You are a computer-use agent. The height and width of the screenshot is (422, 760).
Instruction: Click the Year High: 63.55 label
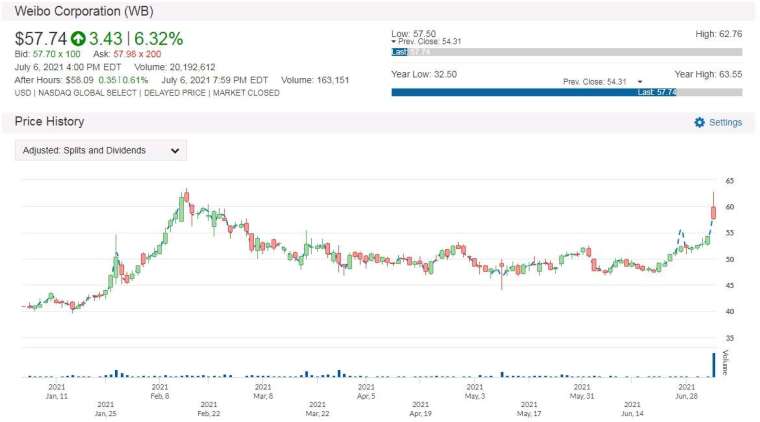pyautogui.click(x=708, y=74)
